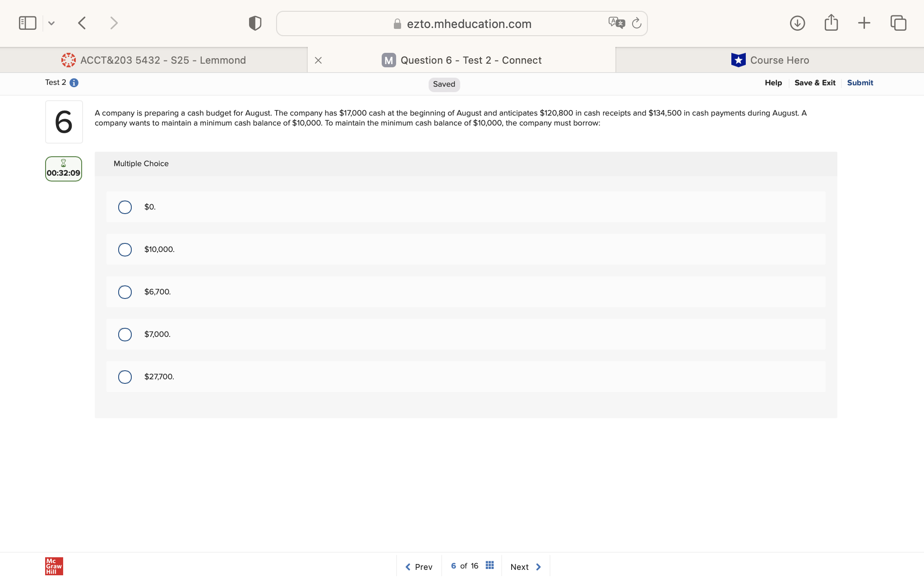924x578 pixels.
Task: Open new tab with plus icon
Action: pos(864,23)
